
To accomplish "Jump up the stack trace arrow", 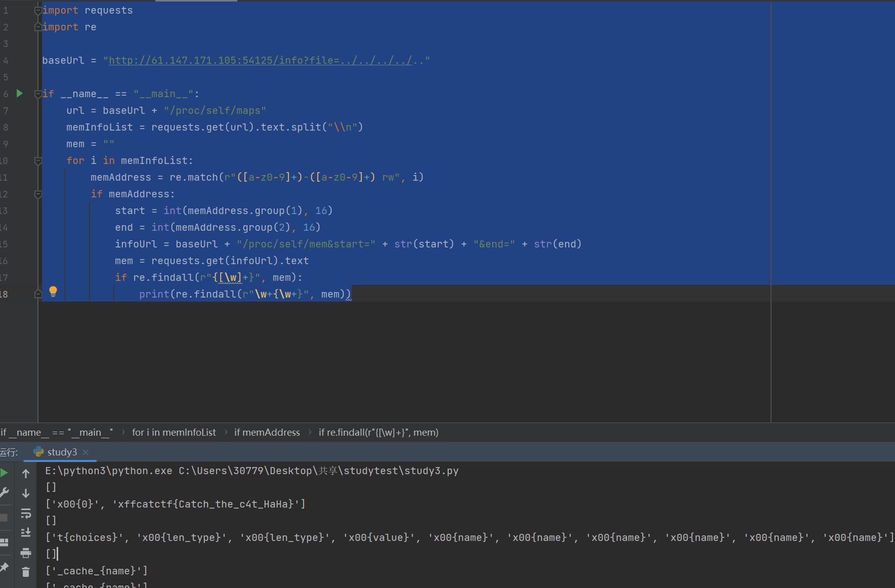I will (x=26, y=474).
